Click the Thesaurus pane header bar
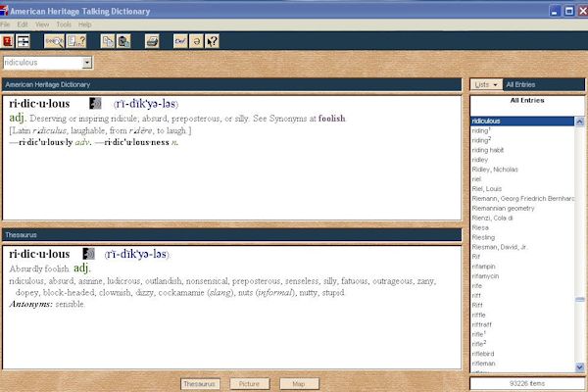 [x=231, y=235]
